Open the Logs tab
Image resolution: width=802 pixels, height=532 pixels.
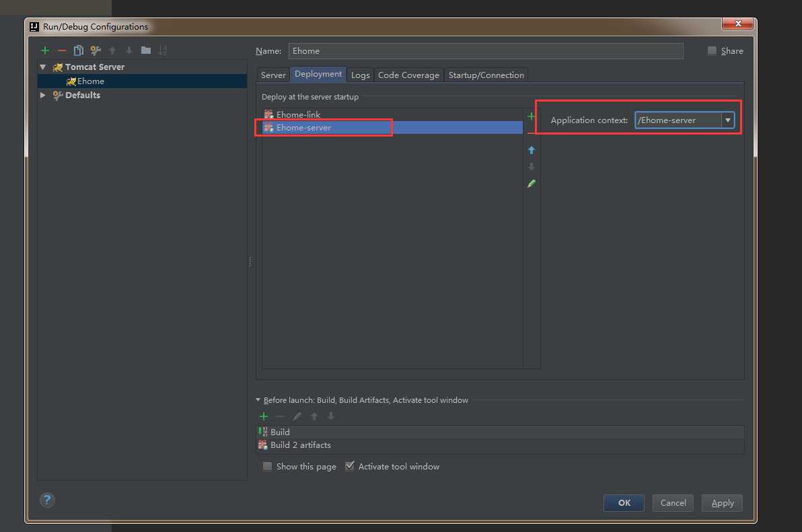click(x=361, y=75)
